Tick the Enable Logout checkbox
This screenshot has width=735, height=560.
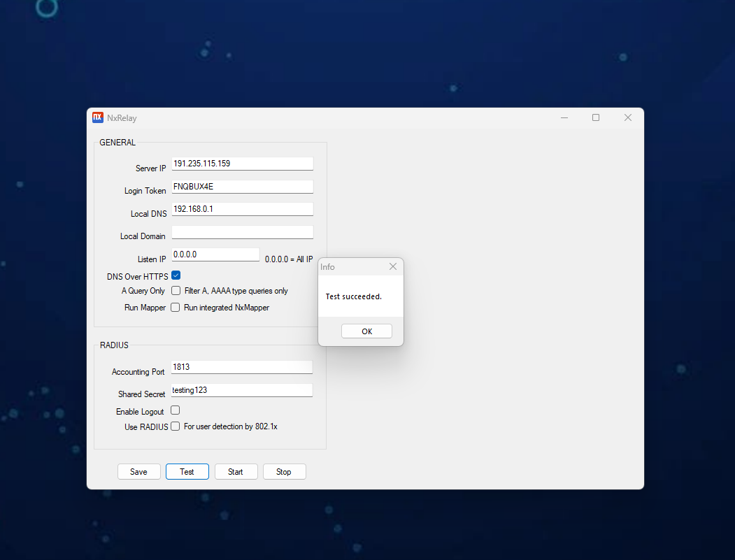tap(176, 410)
